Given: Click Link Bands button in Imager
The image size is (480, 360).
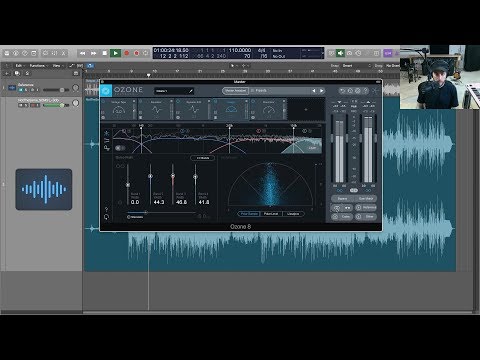Looking at the screenshot, I should (x=203, y=158).
